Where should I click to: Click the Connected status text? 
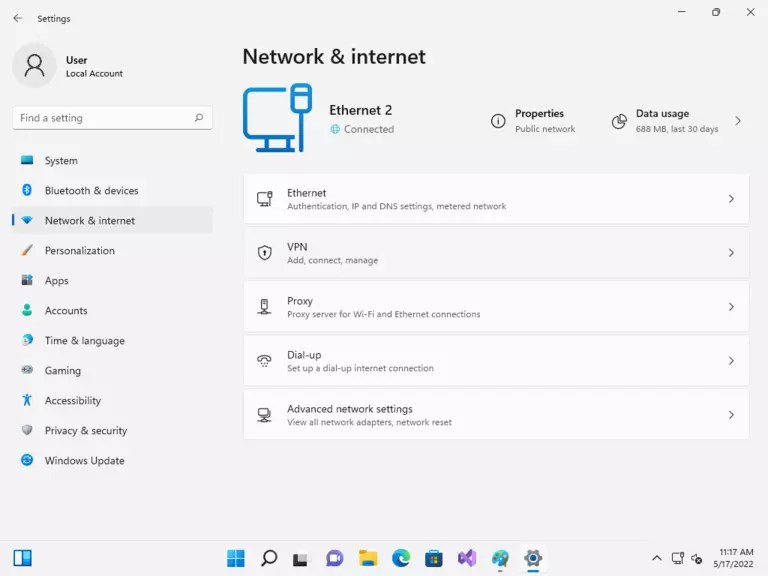(369, 129)
